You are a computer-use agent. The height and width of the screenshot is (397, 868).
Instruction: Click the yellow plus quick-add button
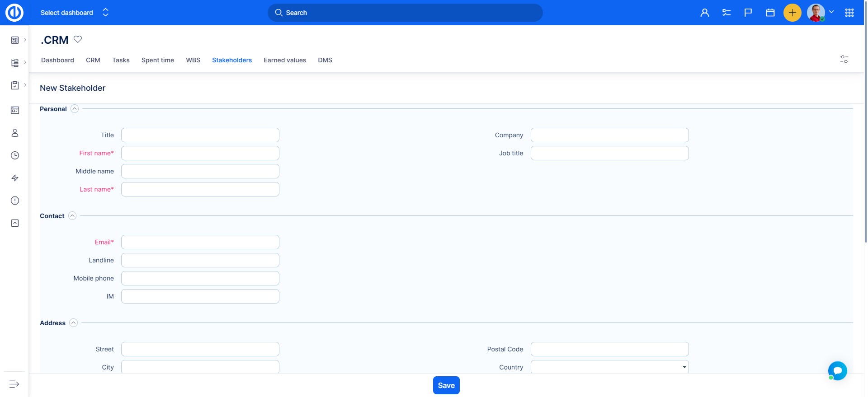click(792, 13)
